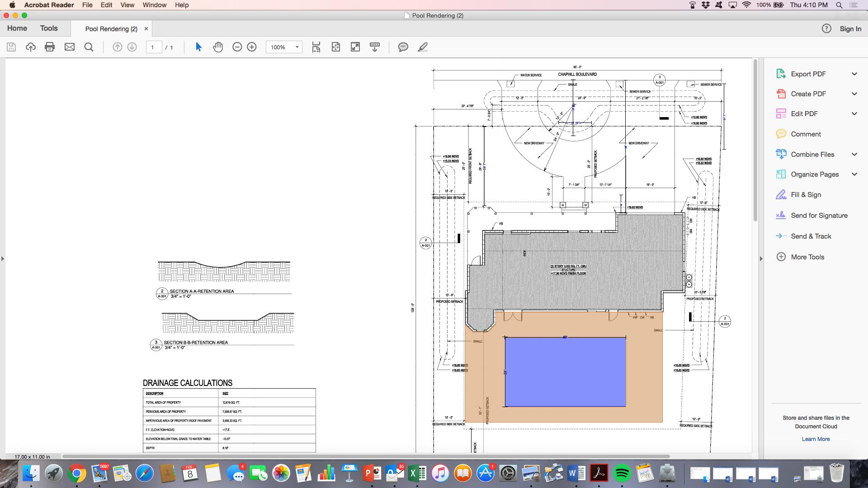Click the page number input field

coord(154,47)
